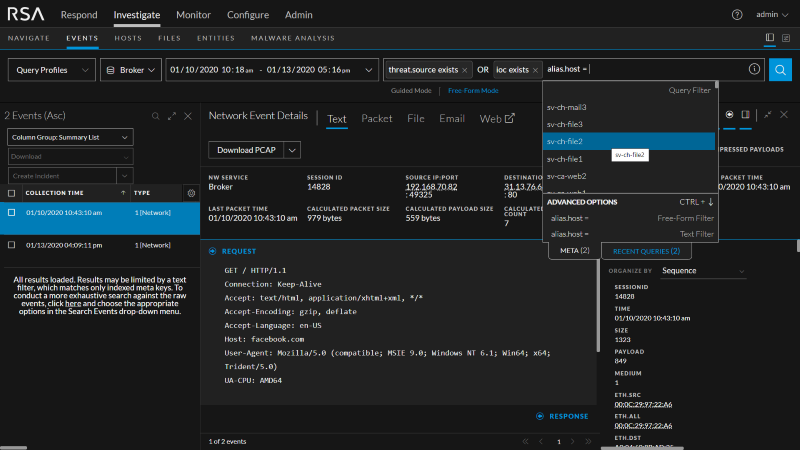Open the Column Group Summary List dropdown

tap(70, 137)
